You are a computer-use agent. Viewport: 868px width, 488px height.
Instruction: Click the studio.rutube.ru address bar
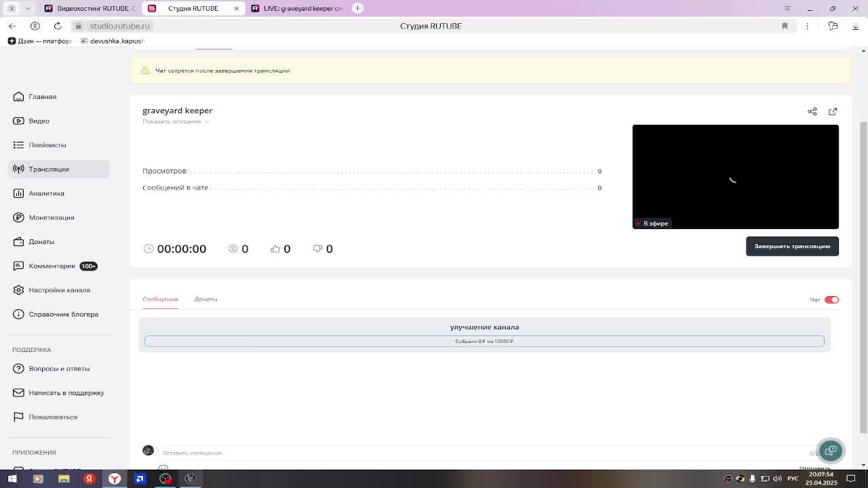click(x=119, y=26)
